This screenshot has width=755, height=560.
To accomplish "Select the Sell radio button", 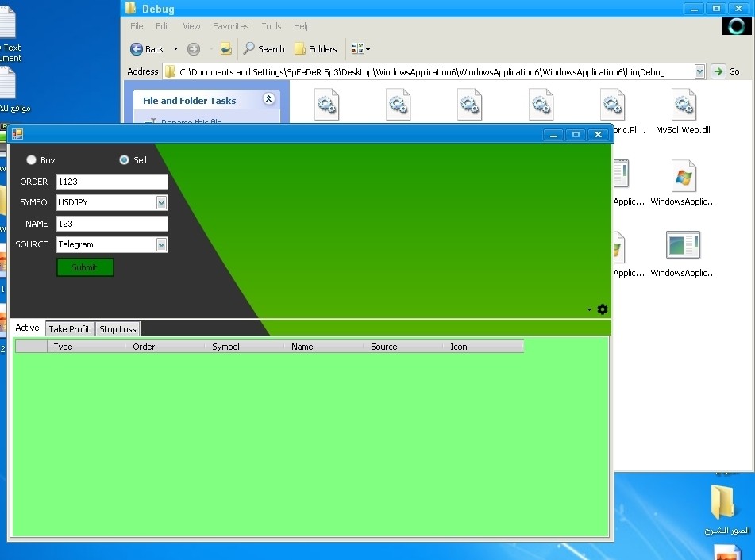I will pos(124,160).
